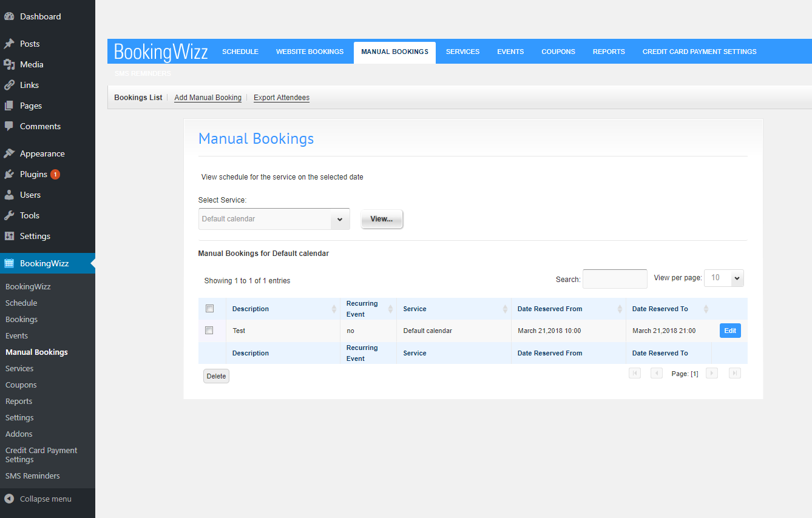
Task: Open Services in the sidebar submenu
Action: click(19, 368)
